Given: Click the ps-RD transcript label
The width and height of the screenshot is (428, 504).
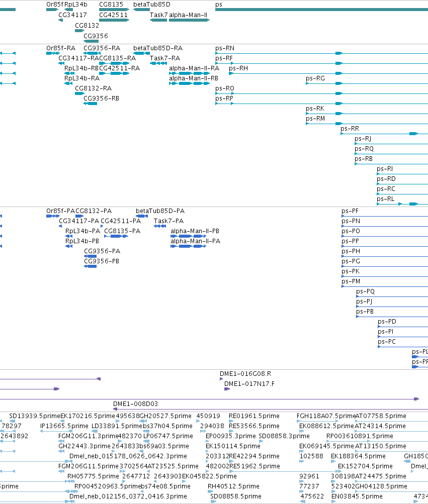Looking at the screenshot, I should pyautogui.click(x=386, y=179).
